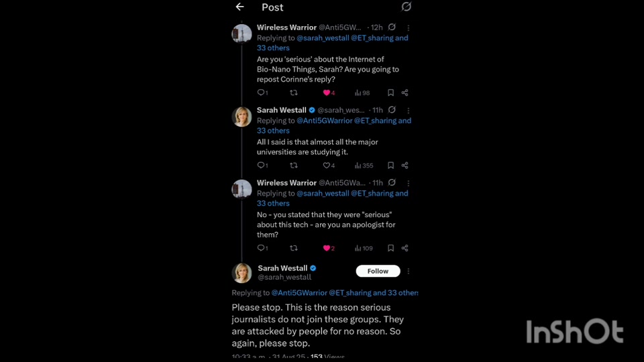Open more options on first Wireless Warrior tweet
The width and height of the screenshot is (644, 362).
[x=408, y=27]
